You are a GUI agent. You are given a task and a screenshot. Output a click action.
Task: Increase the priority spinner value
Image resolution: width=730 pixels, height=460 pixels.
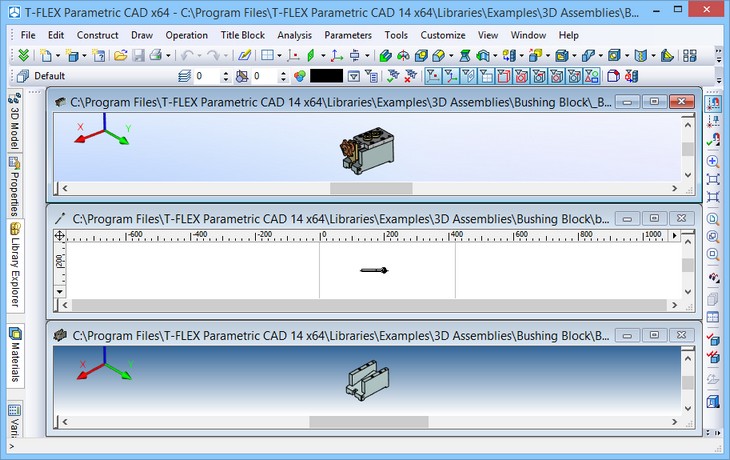(x=283, y=73)
